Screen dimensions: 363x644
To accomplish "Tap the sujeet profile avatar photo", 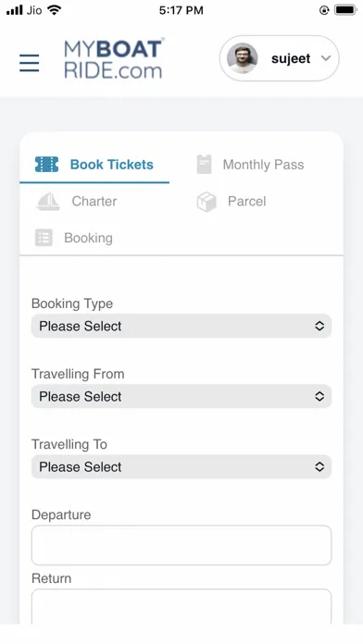I will tap(243, 58).
